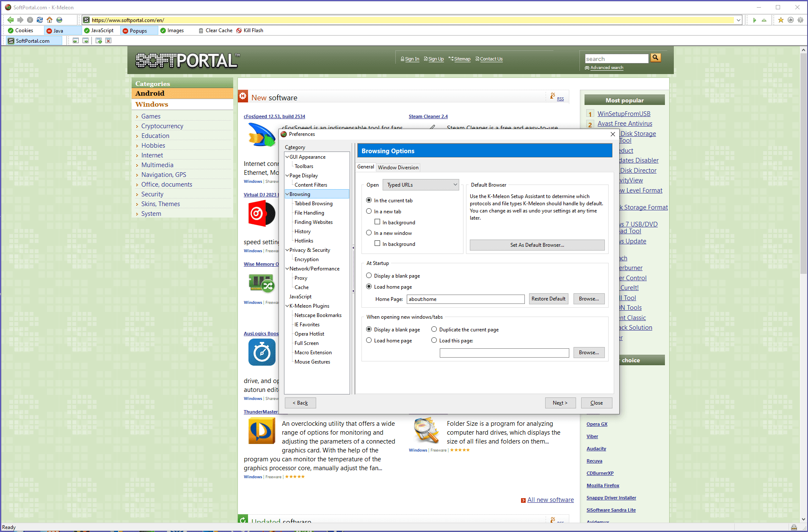Viewport: 808px width, 532px height.
Task: Click the Next > button in Preferences
Action: coord(560,403)
